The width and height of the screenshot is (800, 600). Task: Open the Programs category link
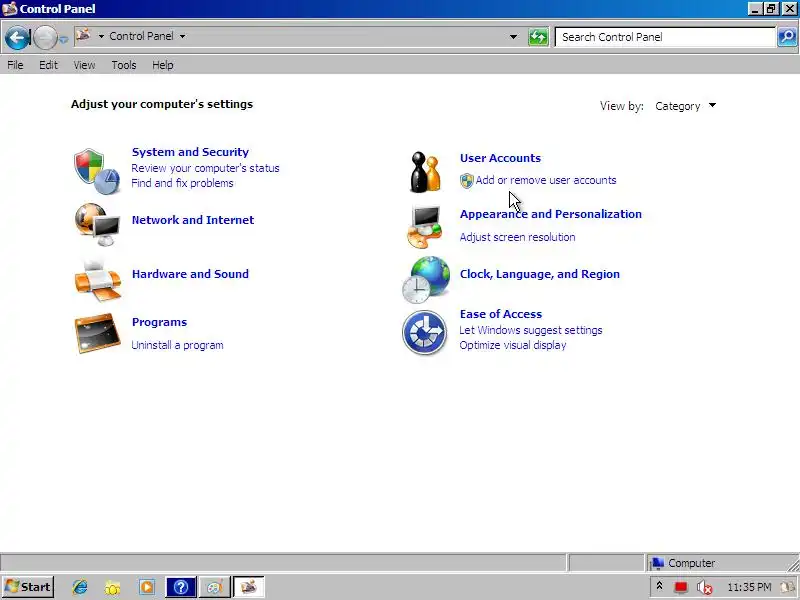pos(159,322)
